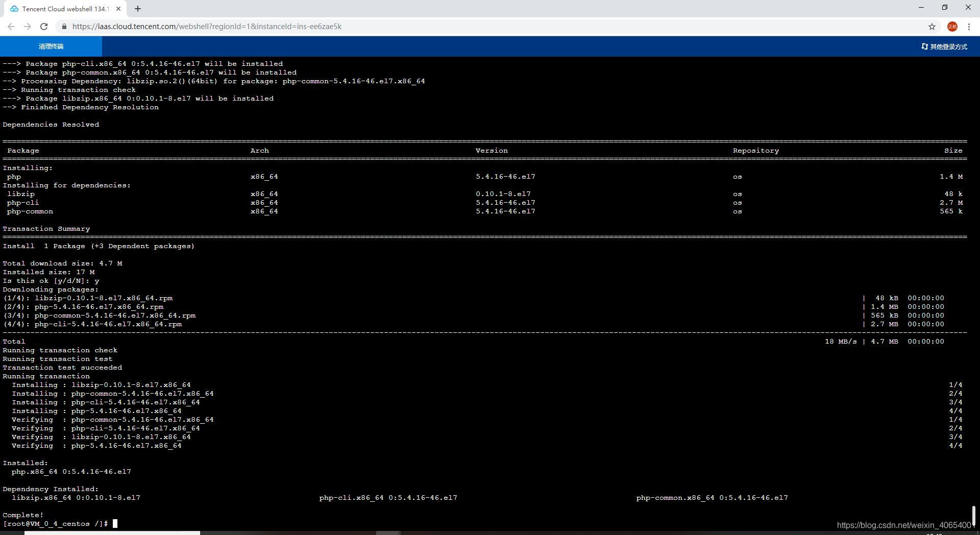Click 'libzip' in the package table
The width and height of the screenshot is (980, 535).
tap(21, 194)
